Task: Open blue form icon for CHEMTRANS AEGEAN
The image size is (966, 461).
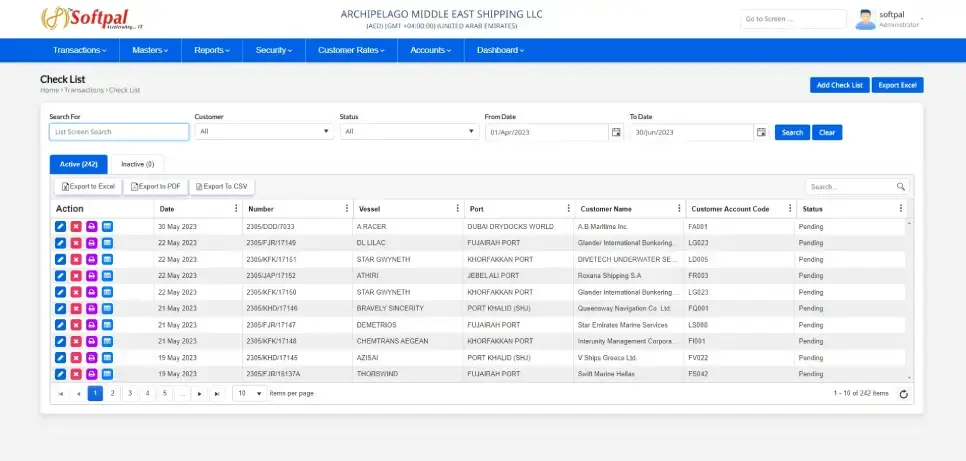Action: pos(107,341)
